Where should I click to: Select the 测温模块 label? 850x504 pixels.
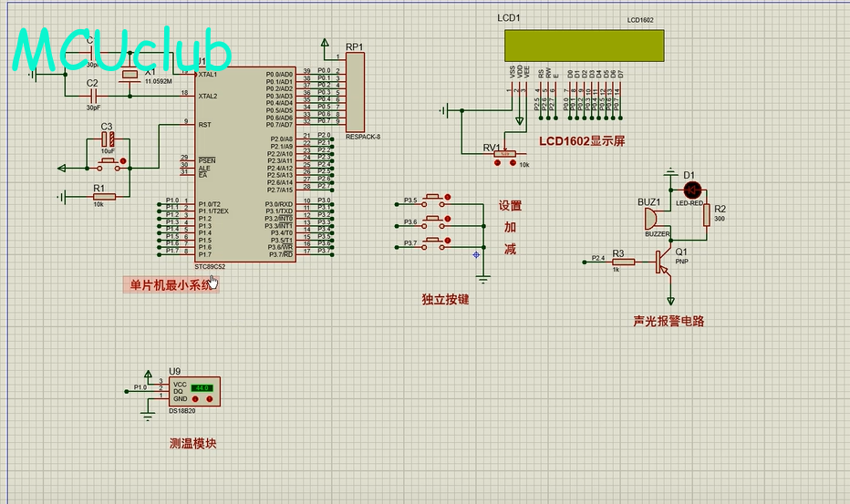click(x=193, y=443)
